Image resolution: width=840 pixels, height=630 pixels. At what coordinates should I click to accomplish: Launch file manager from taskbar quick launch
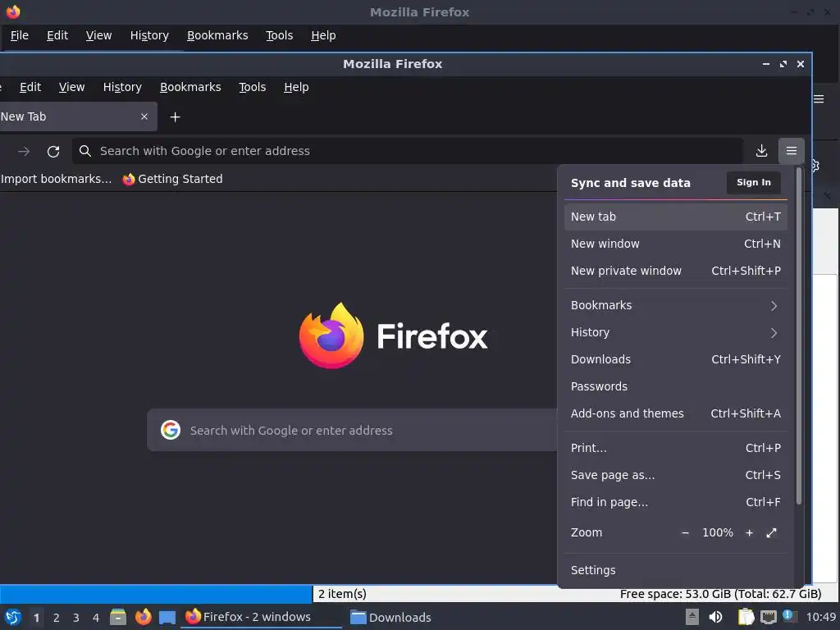tap(118, 617)
